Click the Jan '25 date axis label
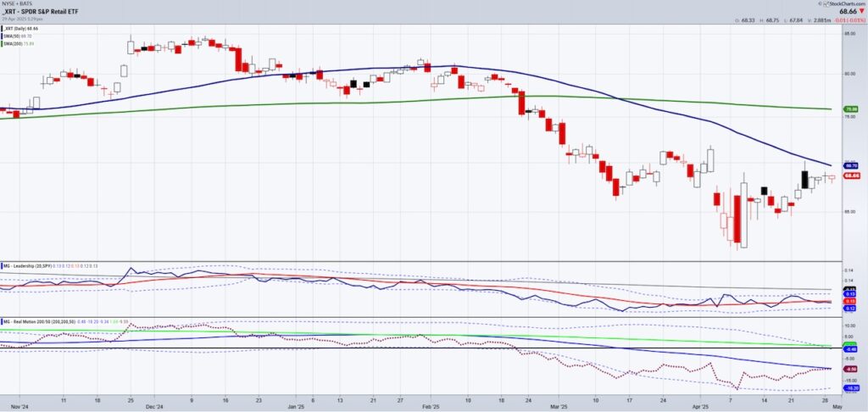 pyautogui.click(x=296, y=406)
